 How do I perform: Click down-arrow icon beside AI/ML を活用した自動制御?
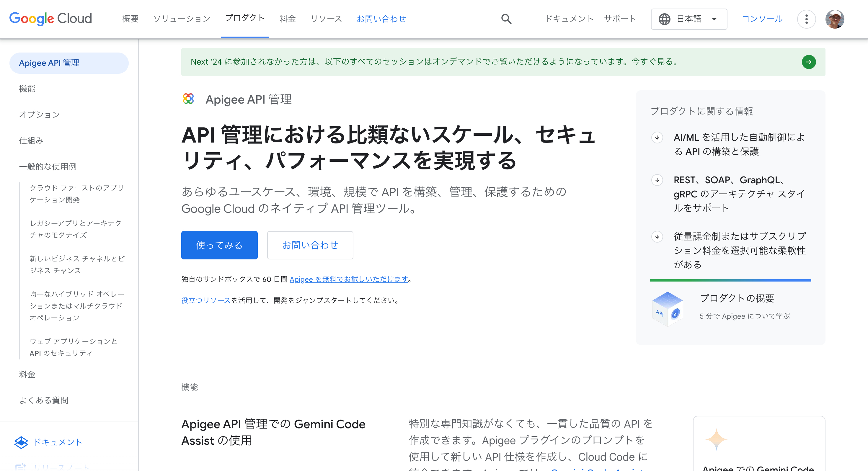(x=657, y=138)
